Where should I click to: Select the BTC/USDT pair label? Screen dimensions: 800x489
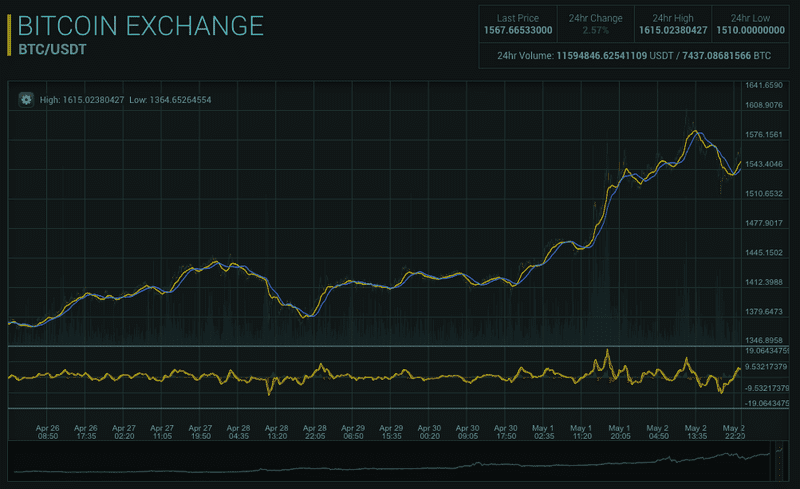click(x=52, y=50)
